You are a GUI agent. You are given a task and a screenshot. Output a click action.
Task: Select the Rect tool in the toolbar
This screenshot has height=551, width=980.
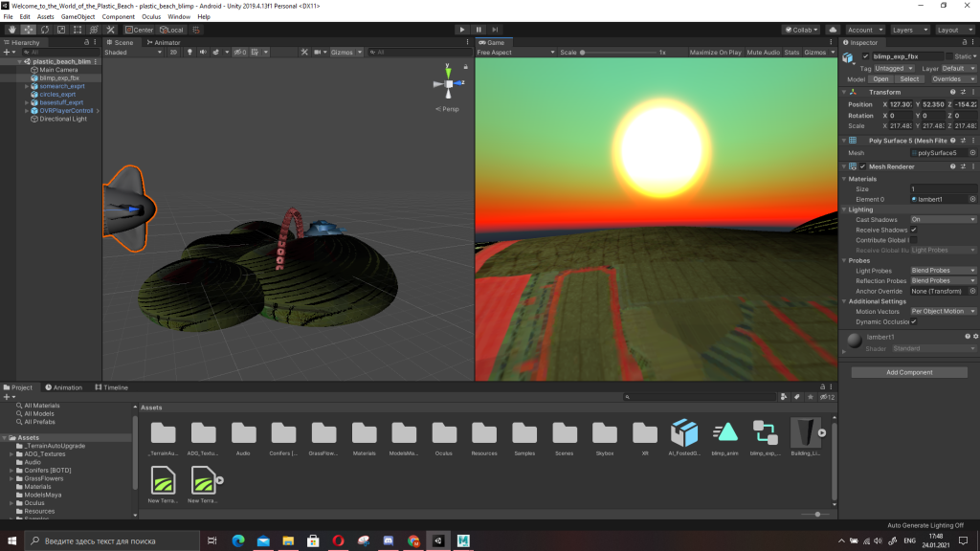coord(77,30)
